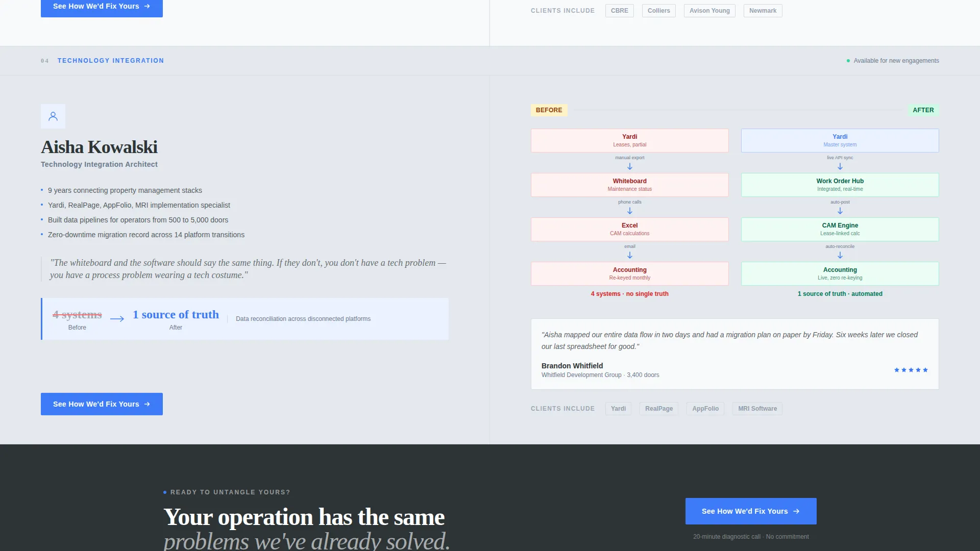
Task: Click '20-minute diagnostic call · No commitment' text
Action: pos(751,537)
